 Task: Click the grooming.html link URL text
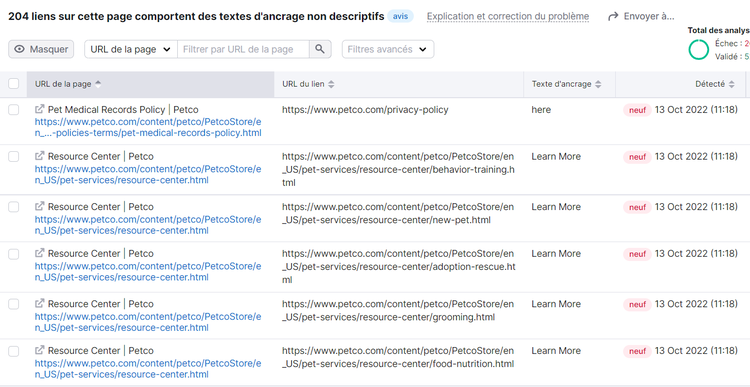(398, 310)
